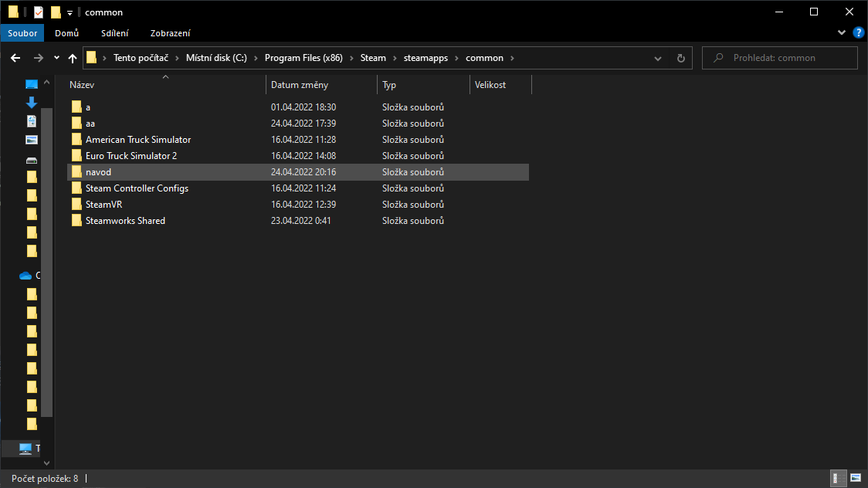Go forward with the right arrow button

point(38,58)
